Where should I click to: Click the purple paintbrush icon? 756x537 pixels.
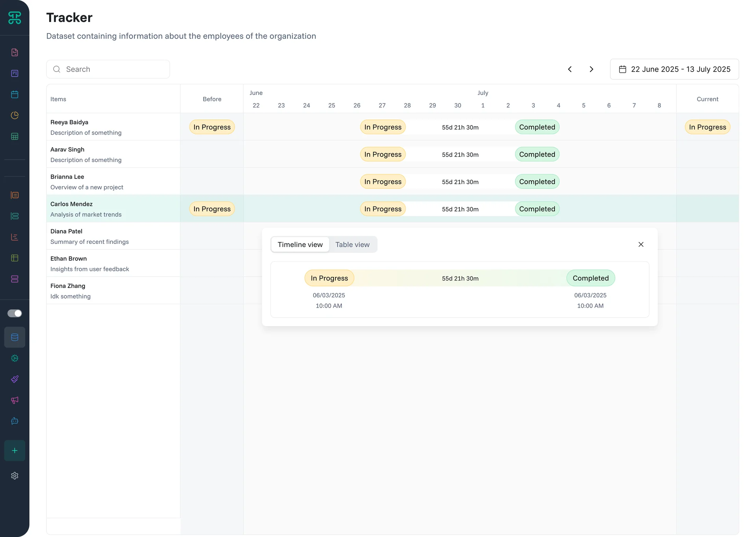[x=15, y=379]
